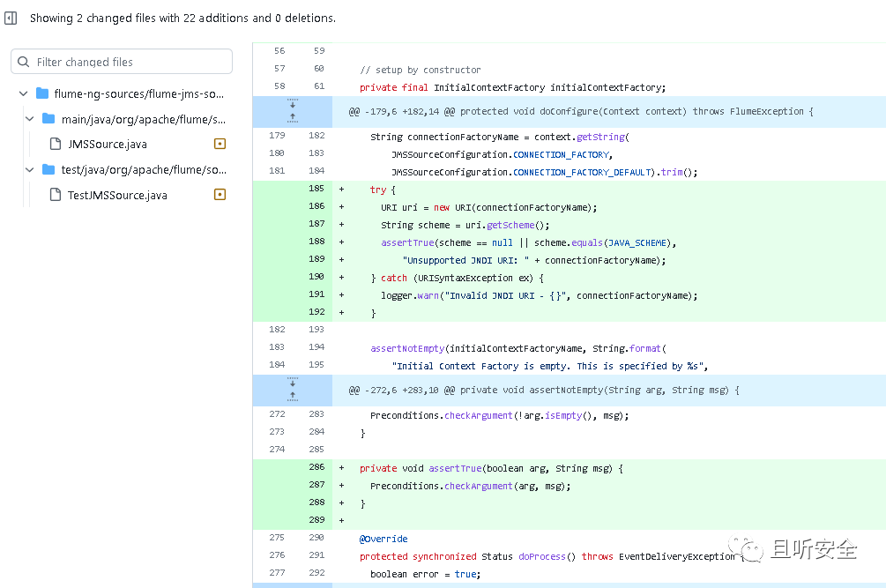The width and height of the screenshot is (886, 588).
Task: Select added line number 190
Action: [x=316, y=276]
